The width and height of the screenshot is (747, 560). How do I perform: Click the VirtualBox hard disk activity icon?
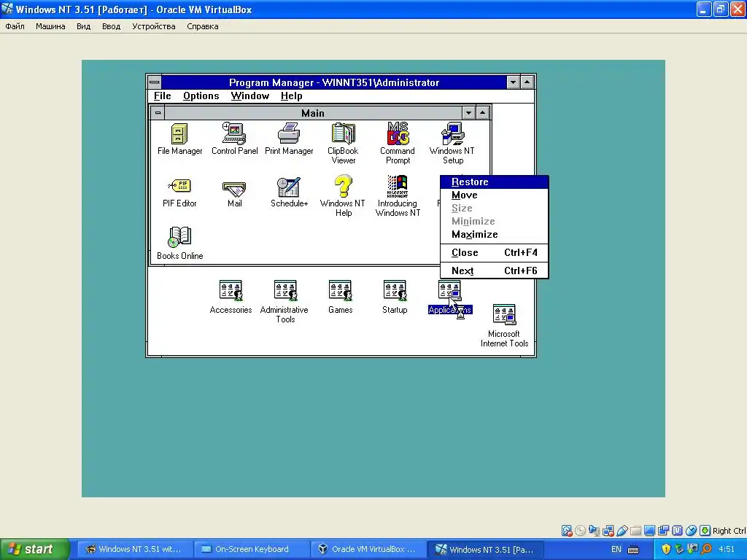(x=567, y=531)
